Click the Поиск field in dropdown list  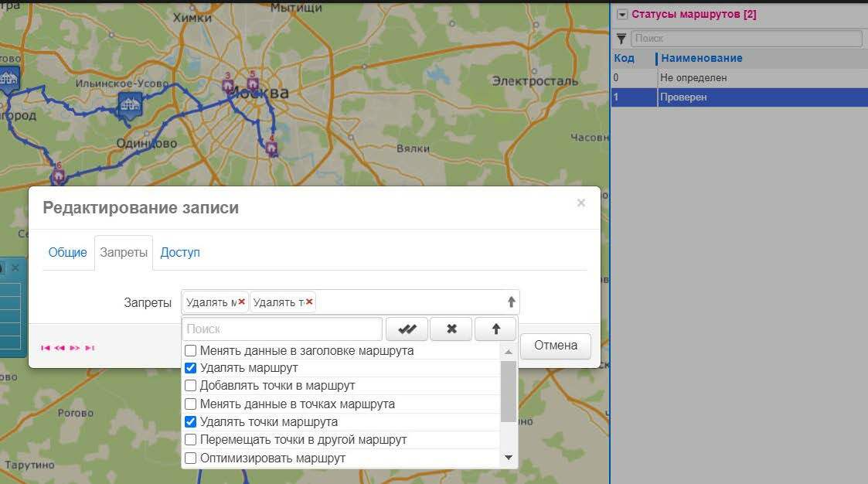(x=282, y=329)
